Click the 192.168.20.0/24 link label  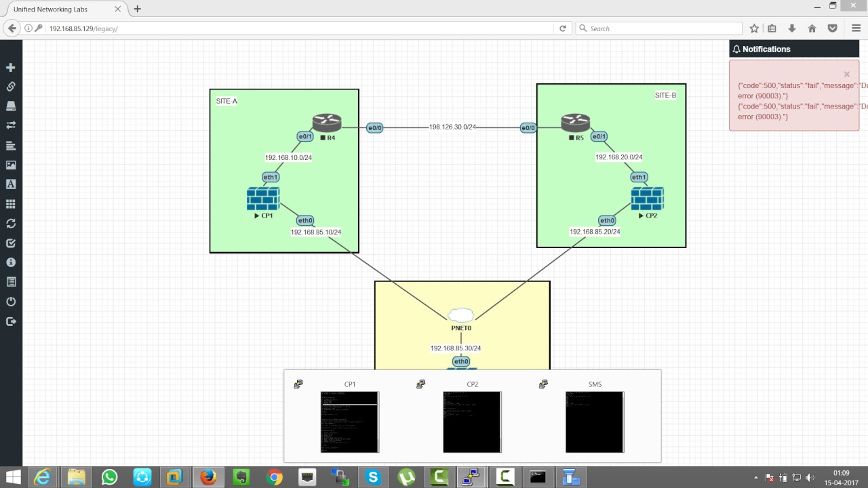tap(619, 157)
